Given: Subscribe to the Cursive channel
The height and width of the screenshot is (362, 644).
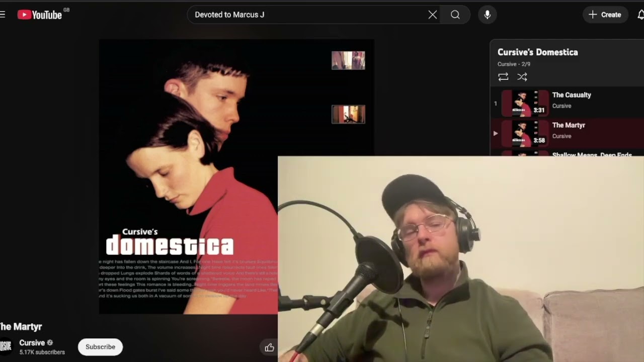Looking at the screenshot, I should point(100,347).
